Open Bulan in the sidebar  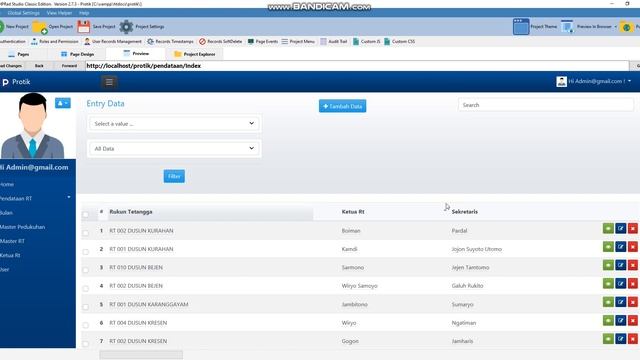6,213
